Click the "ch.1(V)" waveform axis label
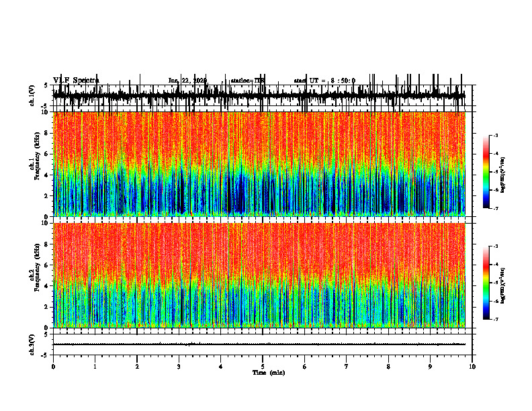This screenshot has height=411, width=532. pyautogui.click(x=32, y=95)
